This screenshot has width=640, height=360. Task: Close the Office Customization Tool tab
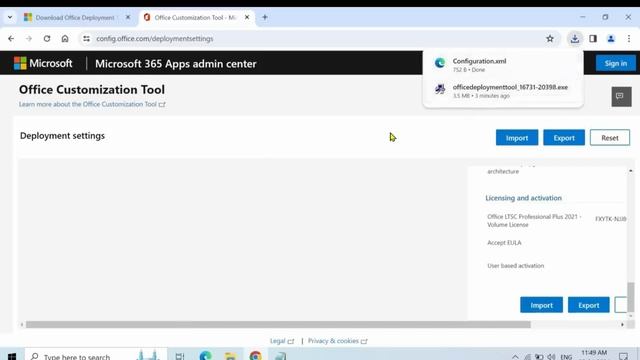click(247, 17)
